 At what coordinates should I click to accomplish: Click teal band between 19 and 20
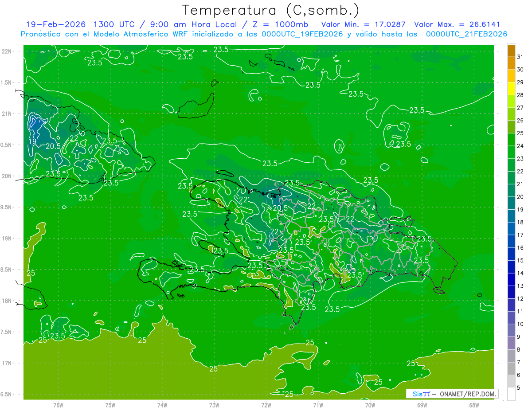tap(511, 204)
